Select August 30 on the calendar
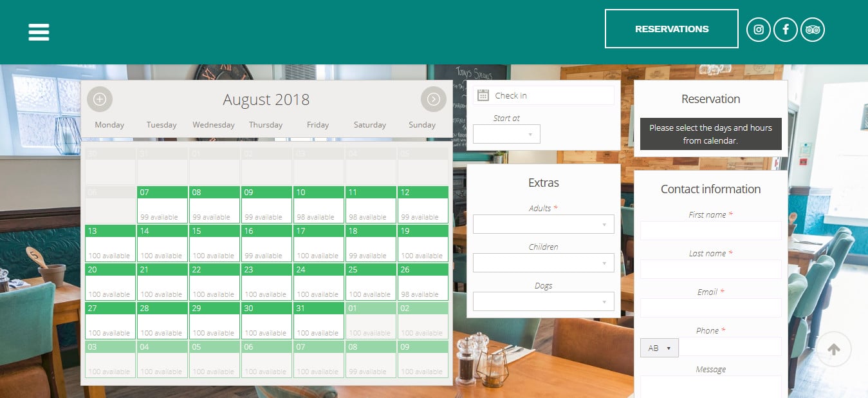 (x=266, y=321)
